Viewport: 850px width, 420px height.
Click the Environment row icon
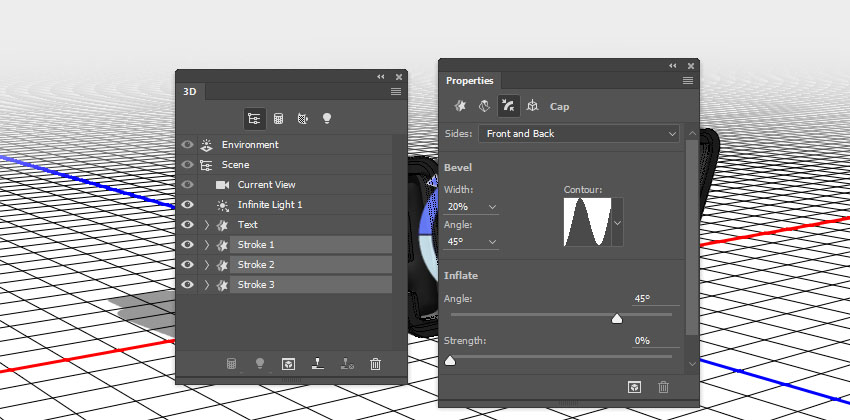pos(206,145)
